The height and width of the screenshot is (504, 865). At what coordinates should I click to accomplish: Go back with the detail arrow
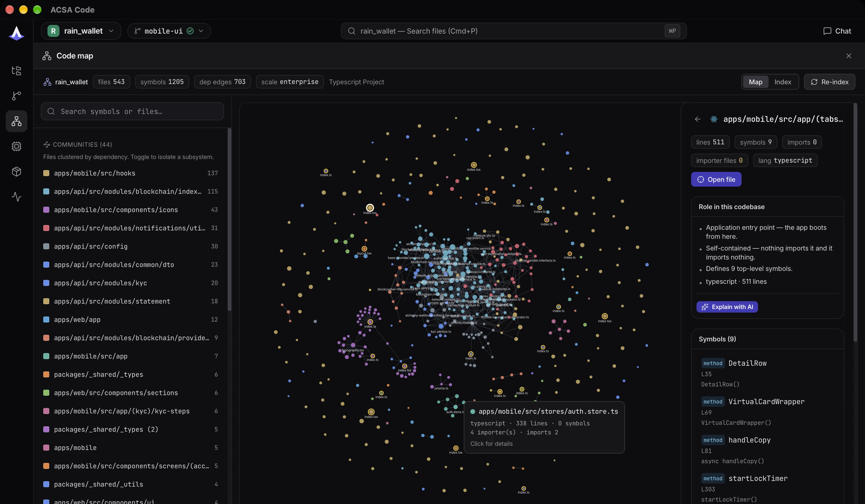coord(698,119)
